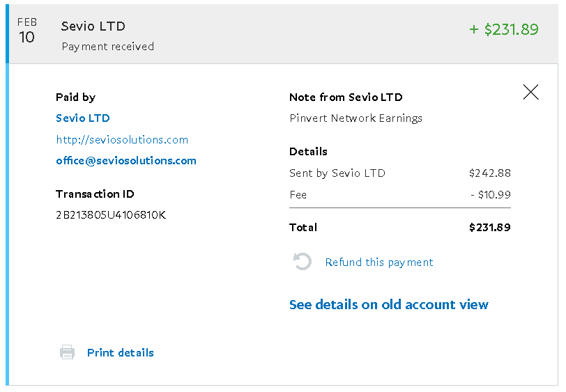Click the Paid by heading
This screenshot has height=392, width=566.
coord(75,97)
